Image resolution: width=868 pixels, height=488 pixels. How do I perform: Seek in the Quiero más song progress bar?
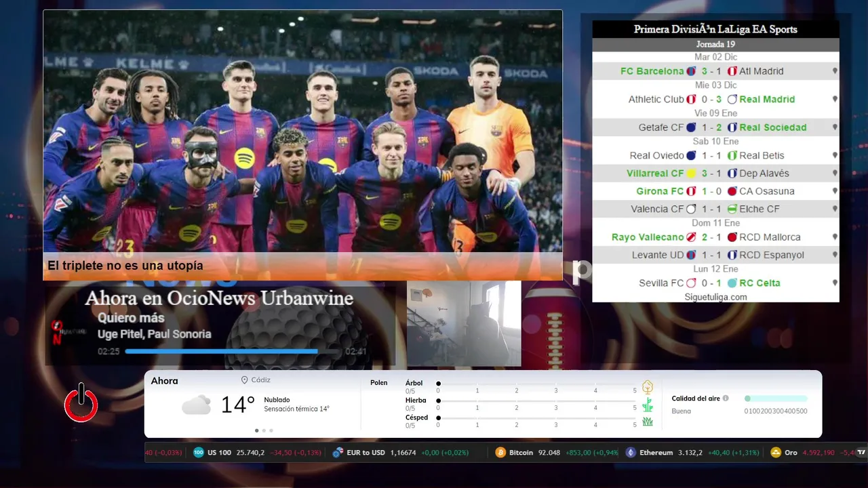click(232, 351)
